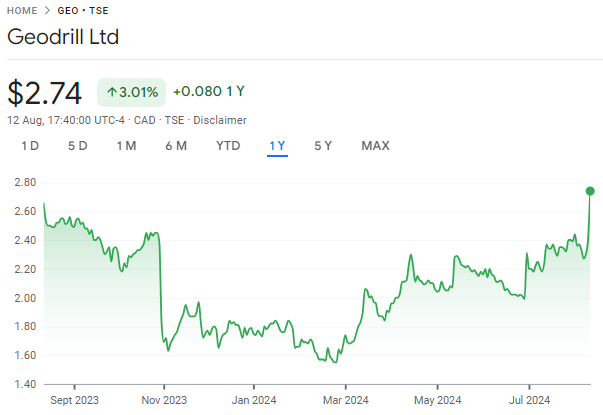Click the 12 Aug, 17:40:00 UTC-4 timestamp
The height and width of the screenshot is (415, 603).
coord(66,120)
